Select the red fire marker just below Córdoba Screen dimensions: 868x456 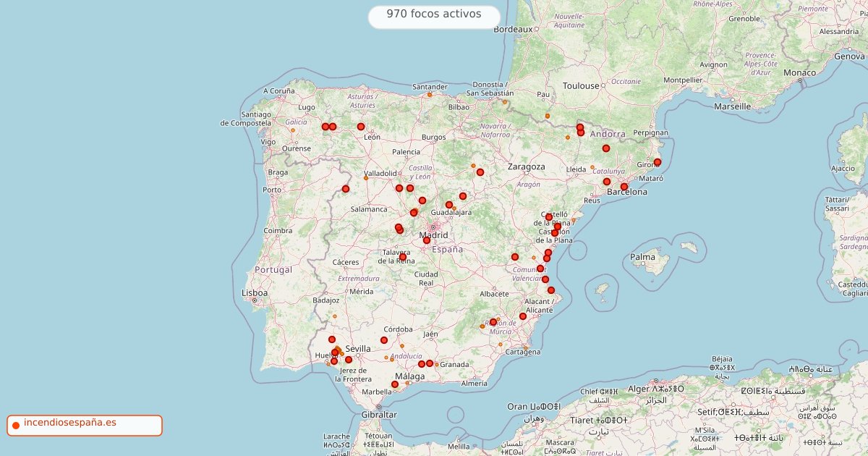384,340
